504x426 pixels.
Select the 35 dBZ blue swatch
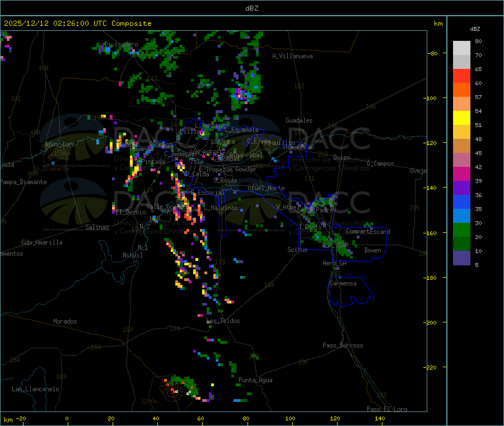pos(461,202)
